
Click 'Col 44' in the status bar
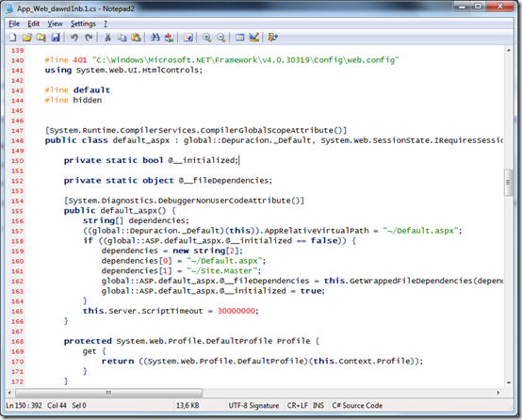click(57, 405)
